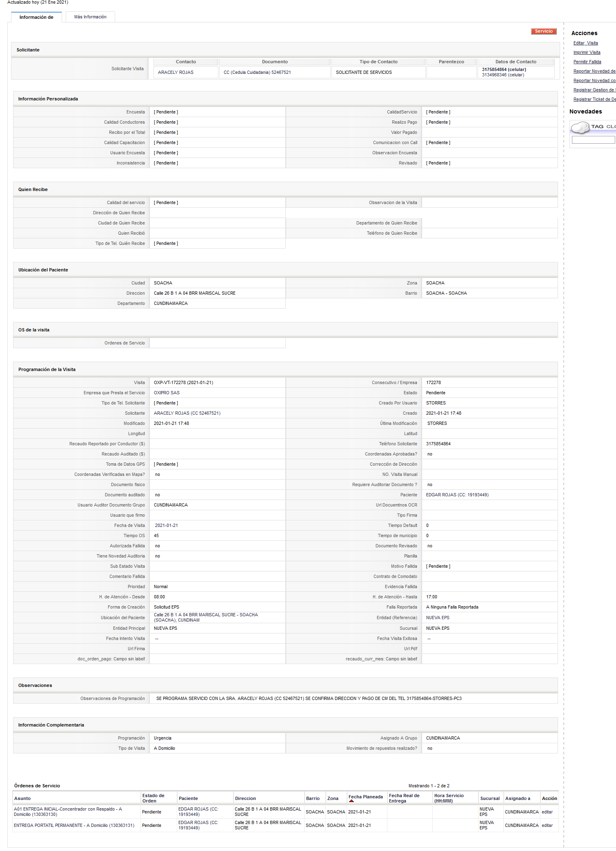Click the document CC (Cedula Cuidadania) 52467521
The width and height of the screenshot is (616, 851).
[x=257, y=72]
